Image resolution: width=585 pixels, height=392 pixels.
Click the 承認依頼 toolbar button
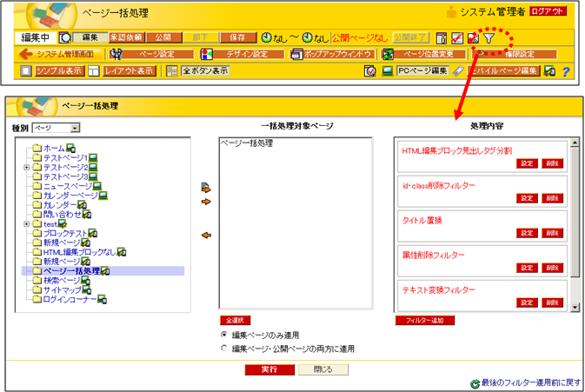pos(127,37)
